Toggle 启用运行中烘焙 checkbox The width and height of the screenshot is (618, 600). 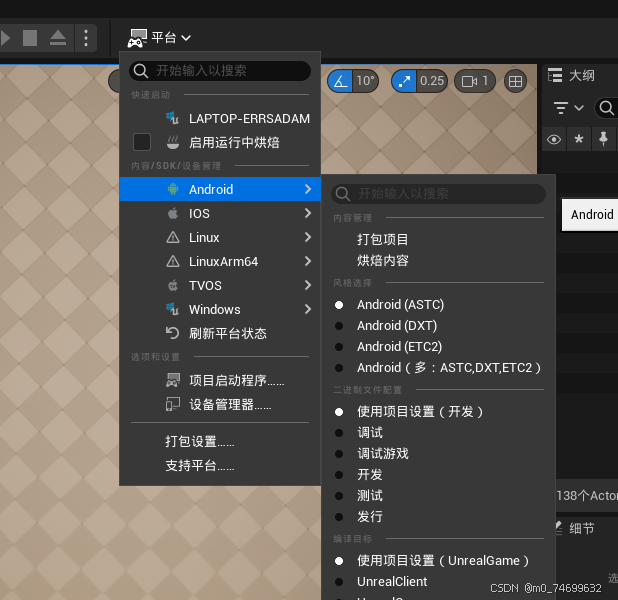142,142
